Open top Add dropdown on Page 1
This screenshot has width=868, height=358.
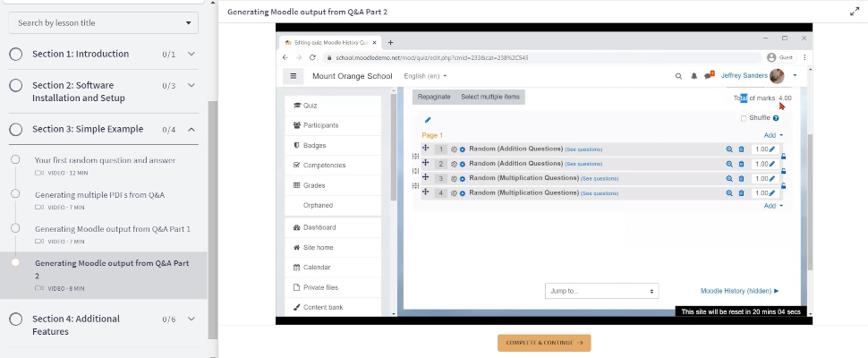(x=773, y=135)
